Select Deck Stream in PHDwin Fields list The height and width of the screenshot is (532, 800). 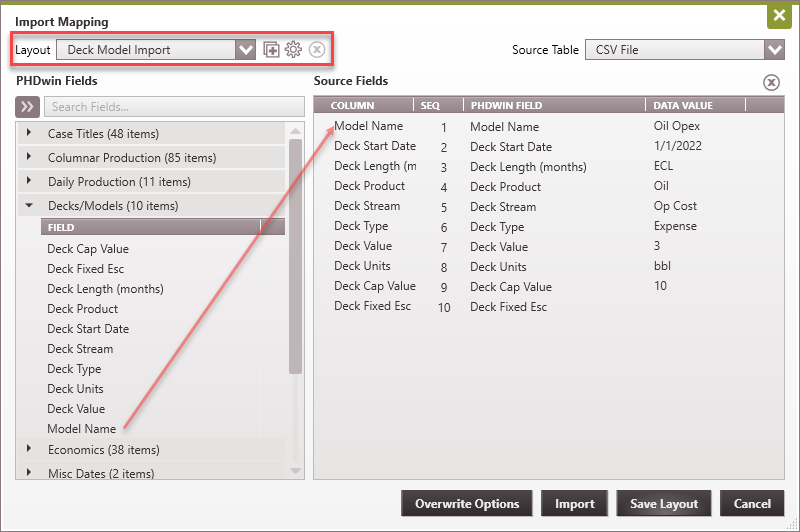coord(80,349)
